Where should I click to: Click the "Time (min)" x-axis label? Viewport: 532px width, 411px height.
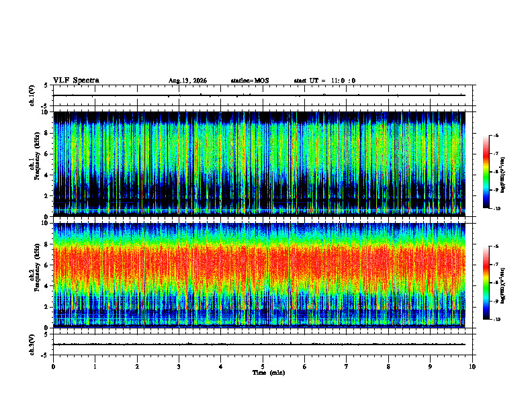[x=269, y=373]
